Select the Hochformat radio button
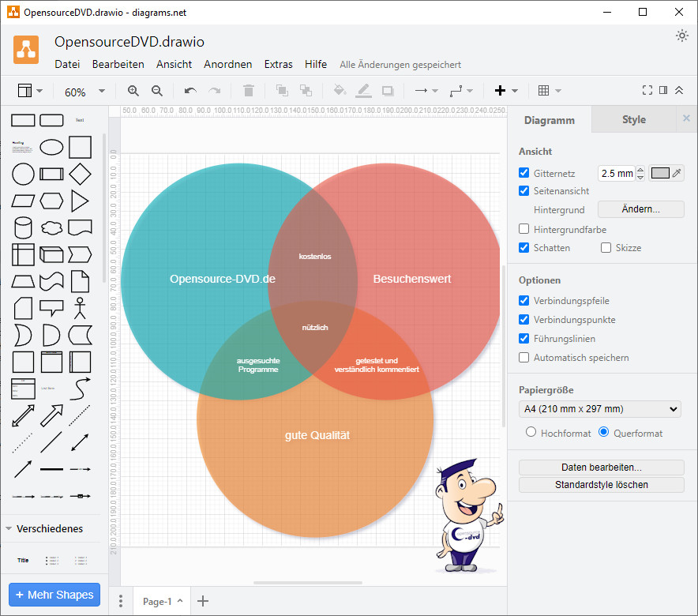Viewport: 698px width, 616px height. pyautogui.click(x=531, y=433)
